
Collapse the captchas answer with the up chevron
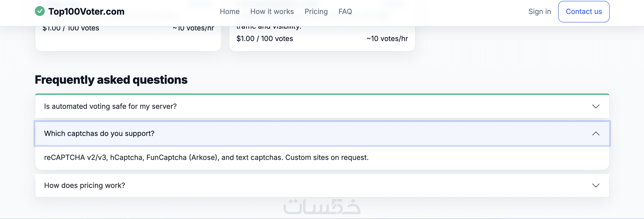point(596,133)
